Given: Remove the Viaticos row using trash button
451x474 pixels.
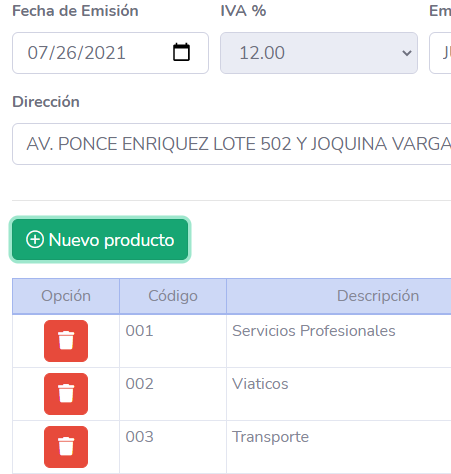Looking at the screenshot, I should click(x=66, y=394).
